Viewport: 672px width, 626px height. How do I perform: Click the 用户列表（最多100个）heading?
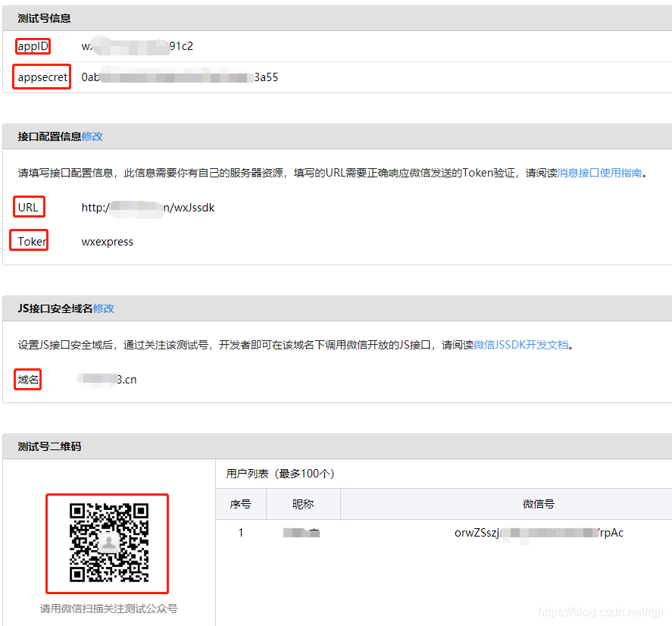(280, 474)
